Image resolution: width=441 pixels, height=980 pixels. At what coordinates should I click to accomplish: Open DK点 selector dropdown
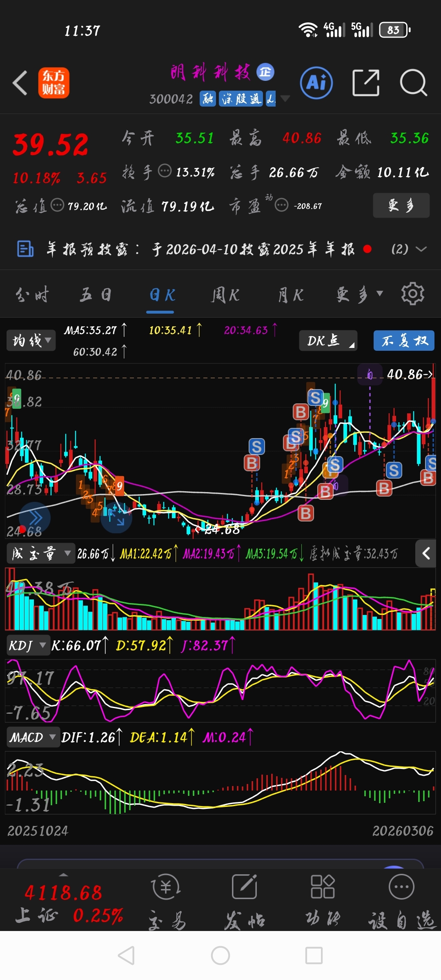[328, 341]
